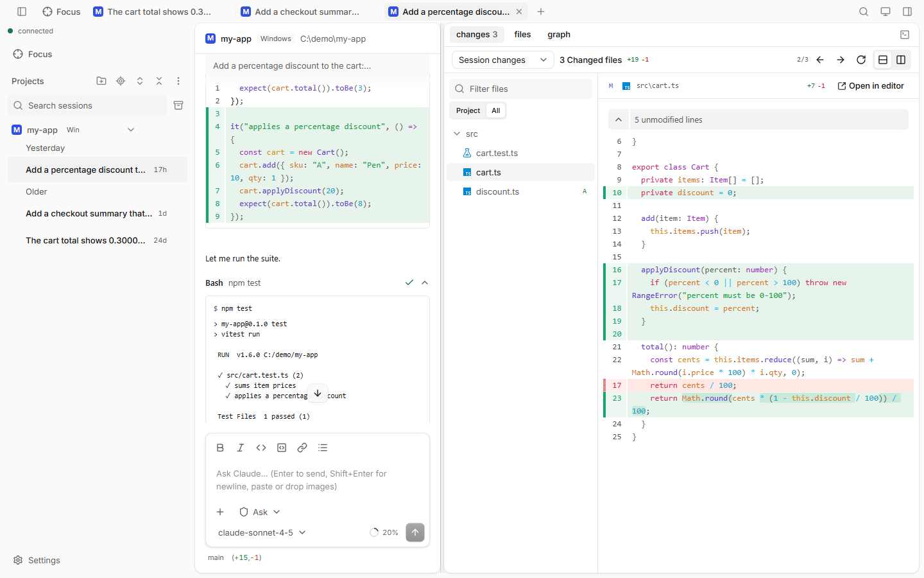
Task: Click the locate target icon beside Projects
Action: pos(121,81)
